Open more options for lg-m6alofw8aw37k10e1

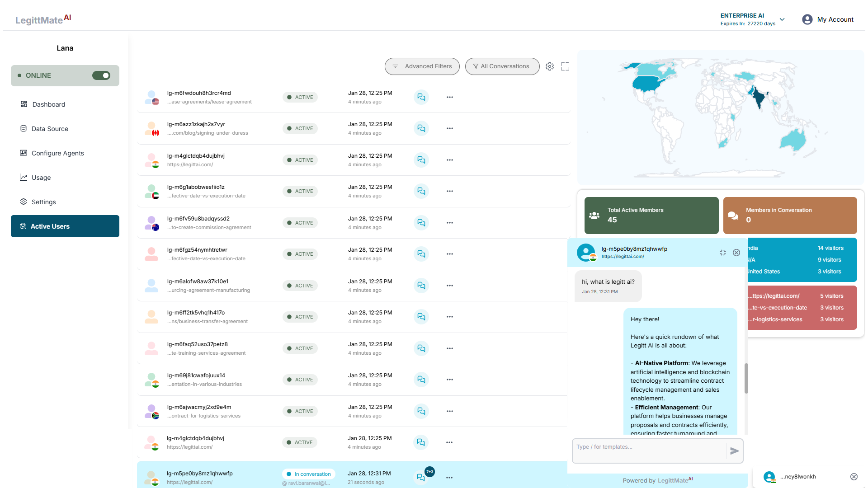[x=449, y=286]
